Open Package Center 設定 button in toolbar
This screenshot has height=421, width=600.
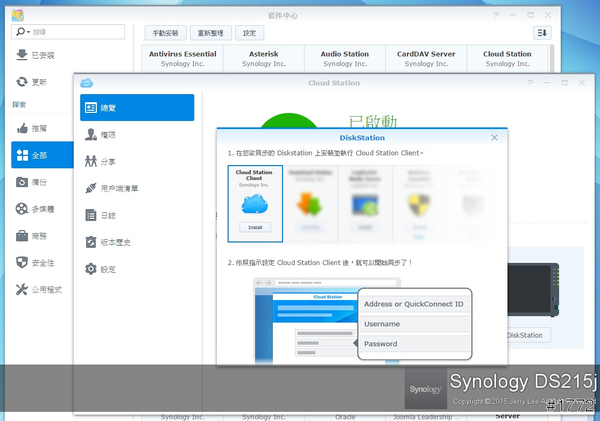(x=250, y=33)
